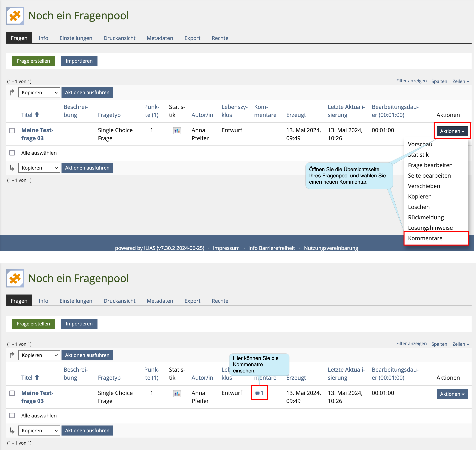
Task: Expand the Zeilen dropdown in the lower screenshot
Action: [x=461, y=344]
